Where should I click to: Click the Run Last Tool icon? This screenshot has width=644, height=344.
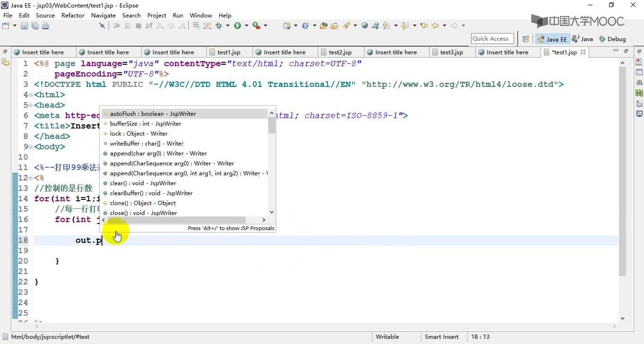point(256,26)
